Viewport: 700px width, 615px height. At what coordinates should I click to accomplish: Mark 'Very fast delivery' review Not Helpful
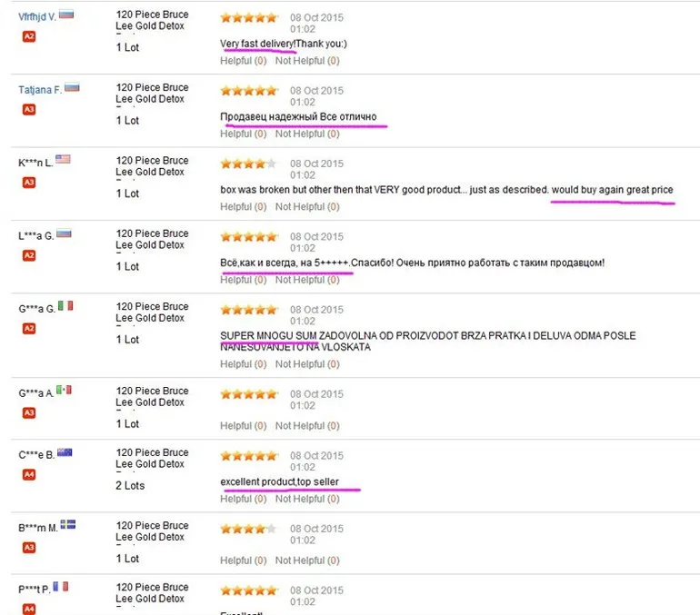pos(307,61)
